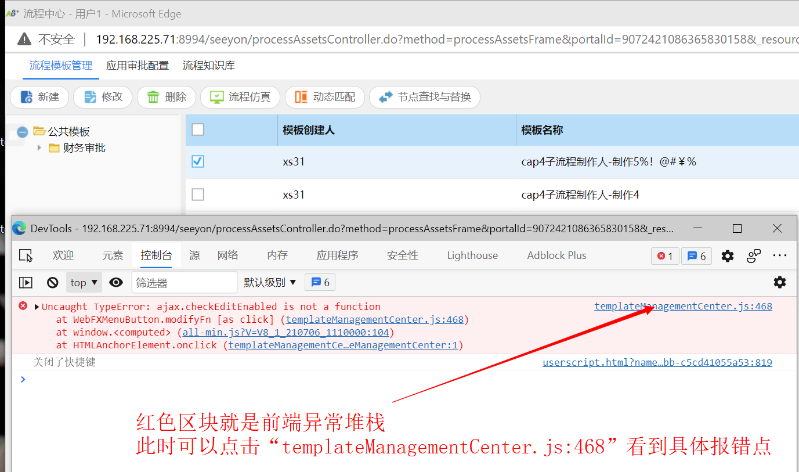Uncheck the cap4子流程制作人-制作5% row checkbox
The image size is (799, 472).
tap(198, 162)
